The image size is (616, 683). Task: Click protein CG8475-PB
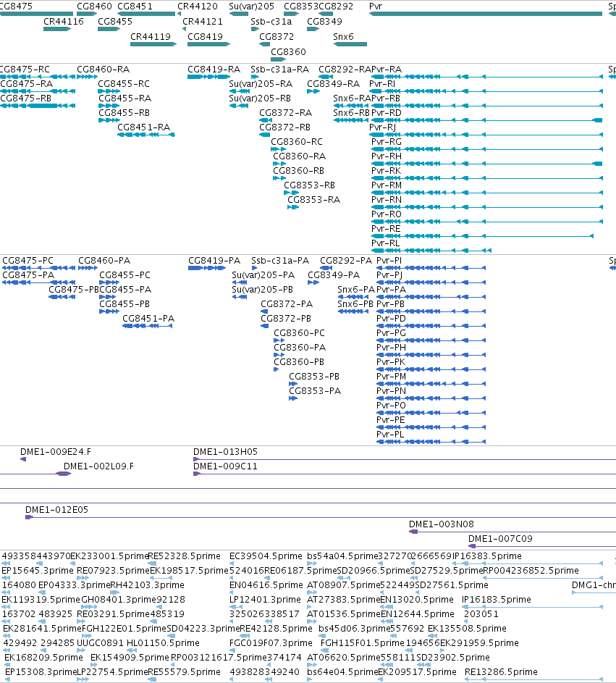(x=62, y=297)
